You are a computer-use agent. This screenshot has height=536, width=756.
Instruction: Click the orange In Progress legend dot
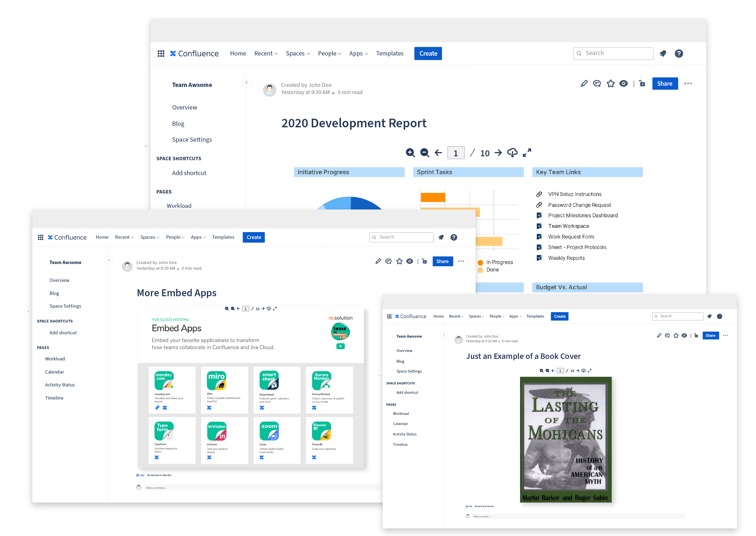point(481,262)
